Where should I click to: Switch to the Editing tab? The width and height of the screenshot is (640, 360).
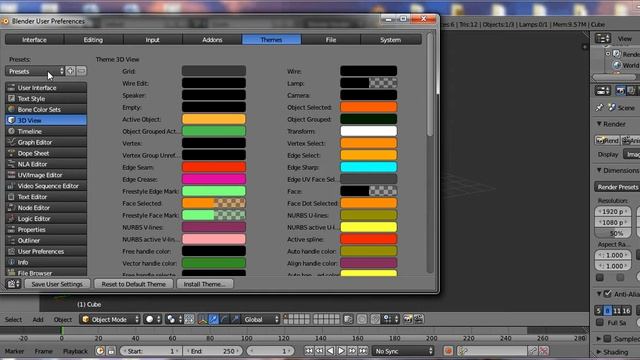coord(93,40)
